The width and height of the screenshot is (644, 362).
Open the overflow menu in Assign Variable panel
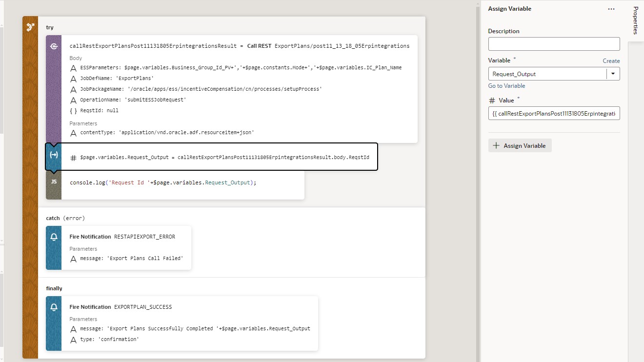point(611,9)
